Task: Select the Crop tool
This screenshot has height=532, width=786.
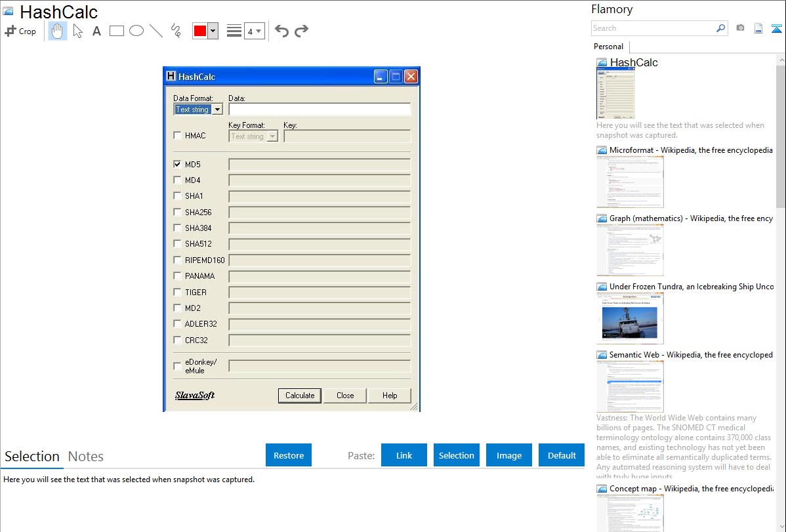Action: point(20,31)
